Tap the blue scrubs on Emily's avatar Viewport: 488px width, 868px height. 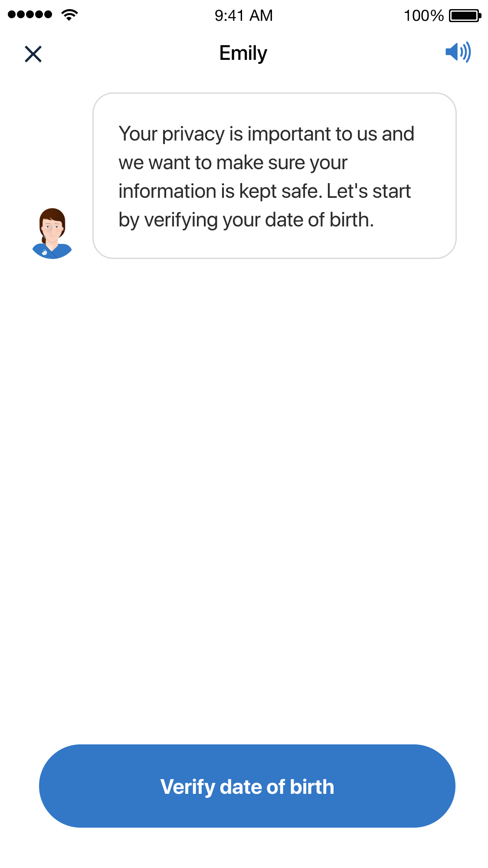pyautogui.click(x=52, y=252)
